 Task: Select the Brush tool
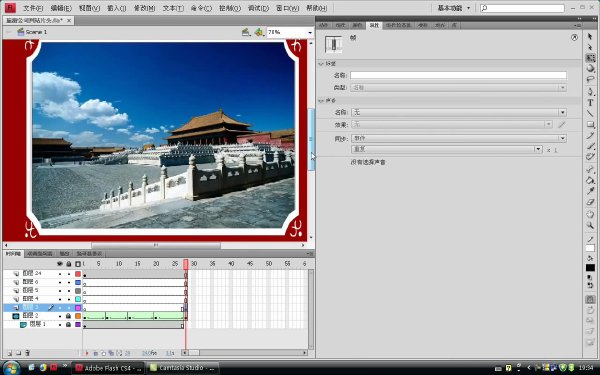click(590, 146)
